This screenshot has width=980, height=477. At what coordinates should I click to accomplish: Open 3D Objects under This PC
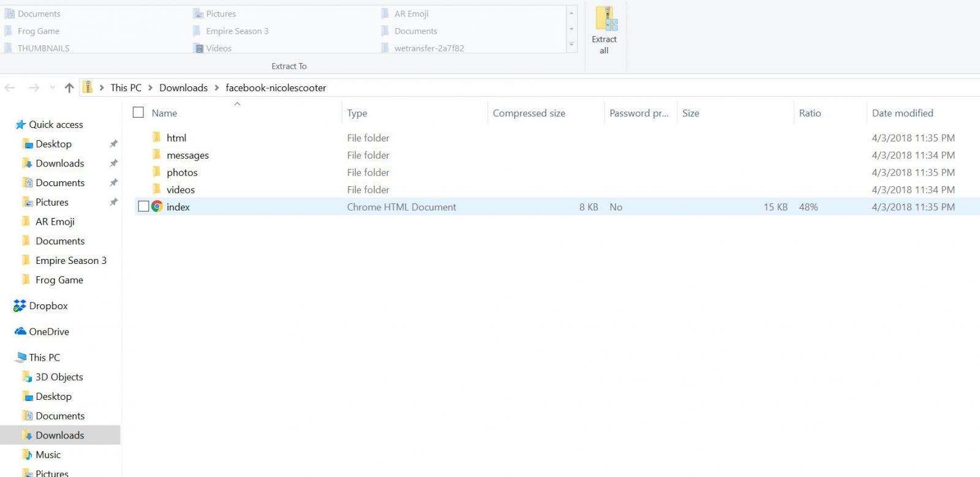59,377
